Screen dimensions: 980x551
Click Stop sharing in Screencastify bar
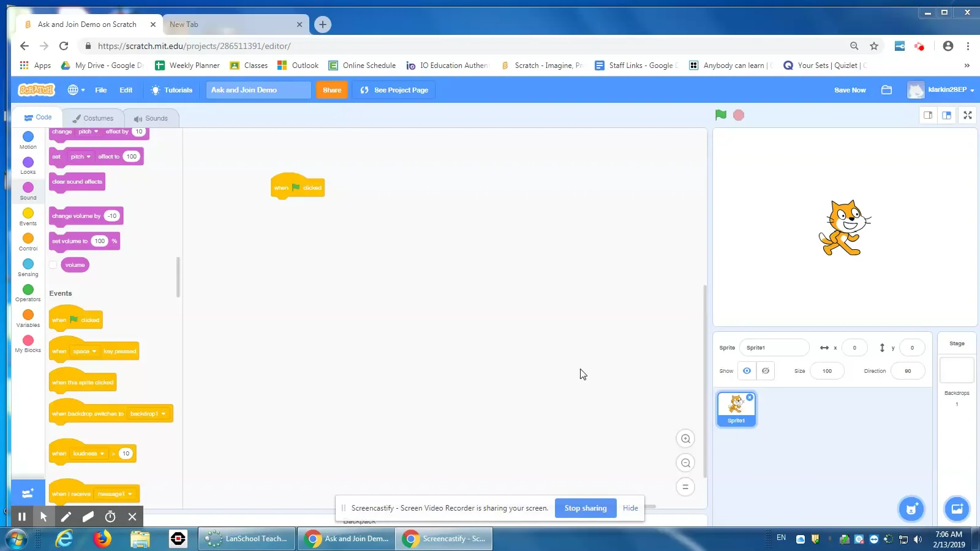[586, 508]
